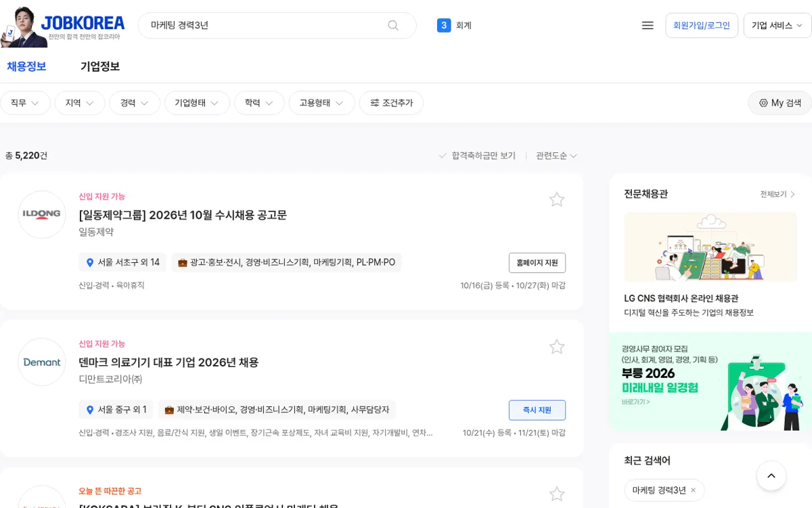Open 덴마크 의료기기 대표 기업 2026년 채용 title
Screen dimensions: 812x508
[x=168, y=362]
